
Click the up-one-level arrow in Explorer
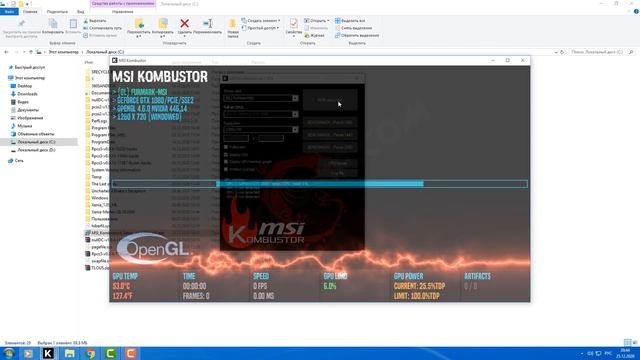[31, 52]
